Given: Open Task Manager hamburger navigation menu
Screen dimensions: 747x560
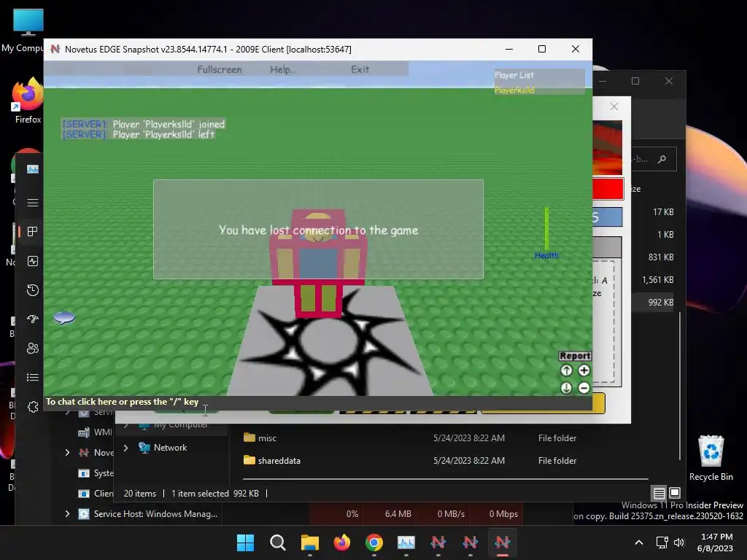Looking at the screenshot, I should [32, 203].
